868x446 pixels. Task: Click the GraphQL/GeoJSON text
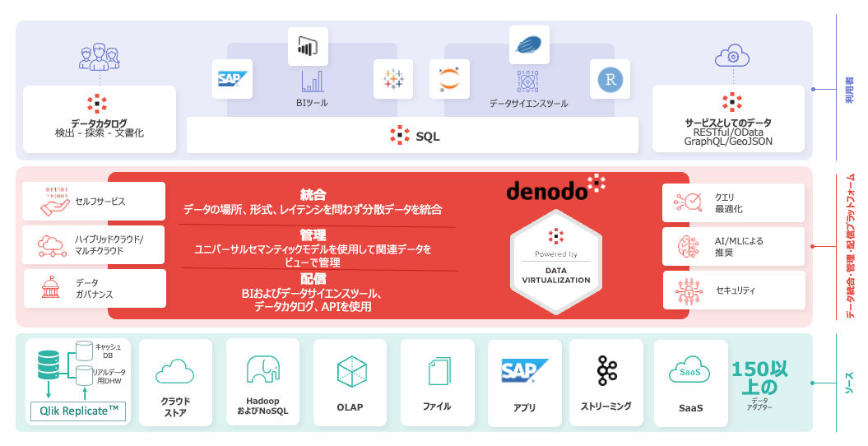pos(728,142)
